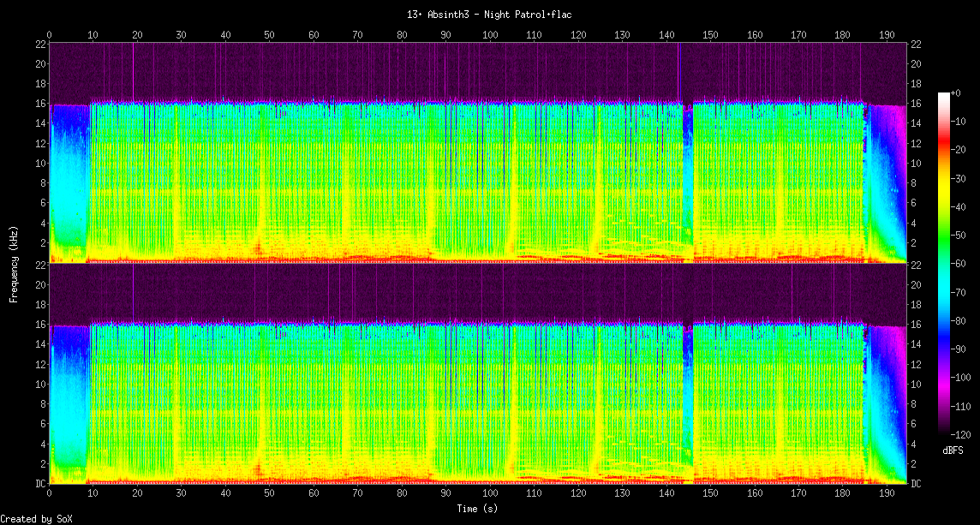
Task: Click the 190 second mark on bottom time axis
Action: [x=887, y=493]
